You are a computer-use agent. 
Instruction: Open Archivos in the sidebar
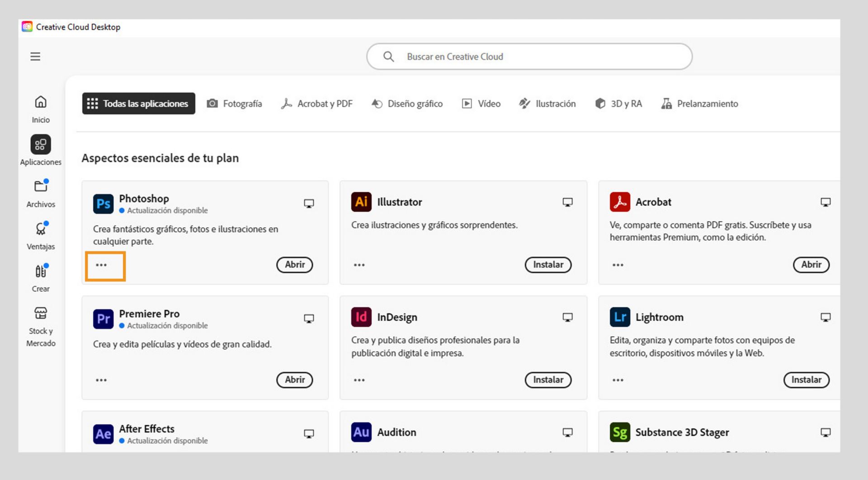(x=41, y=193)
